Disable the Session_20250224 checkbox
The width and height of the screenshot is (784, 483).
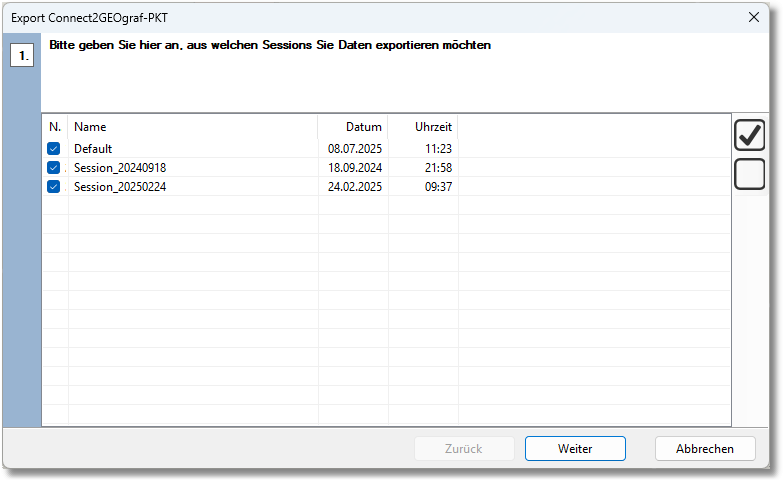54,187
